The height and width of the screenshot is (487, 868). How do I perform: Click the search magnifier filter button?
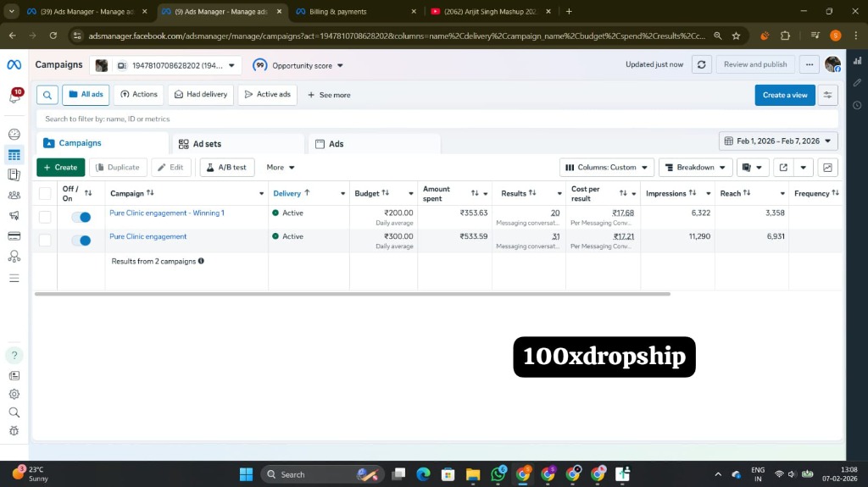pos(47,95)
